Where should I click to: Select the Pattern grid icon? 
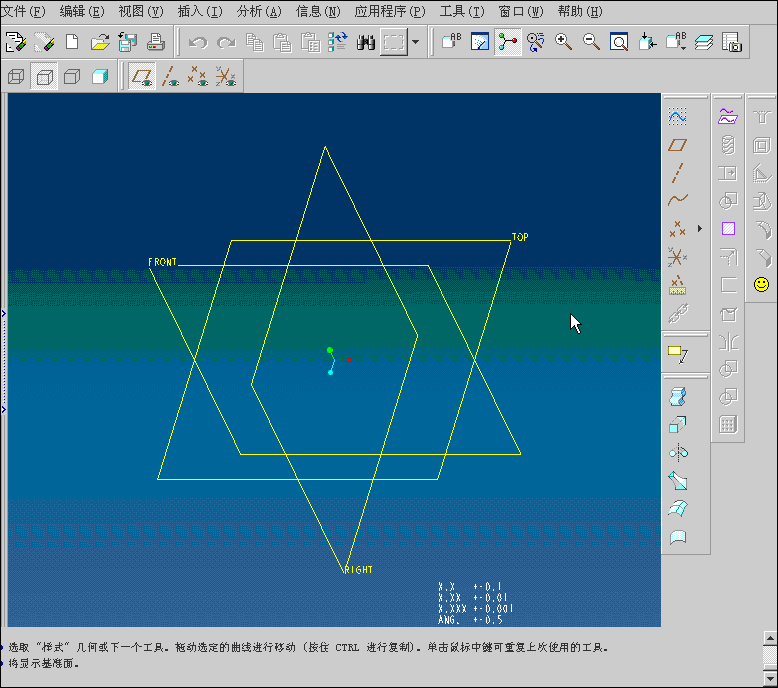click(728, 425)
